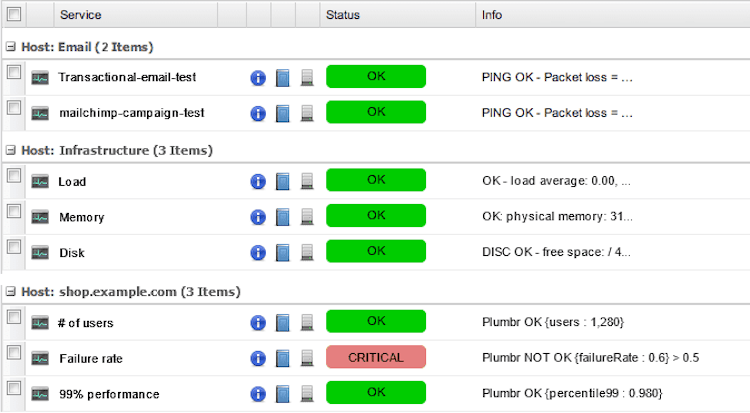Open blue book icon for # of users
750x413 pixels.
[283, 323]
